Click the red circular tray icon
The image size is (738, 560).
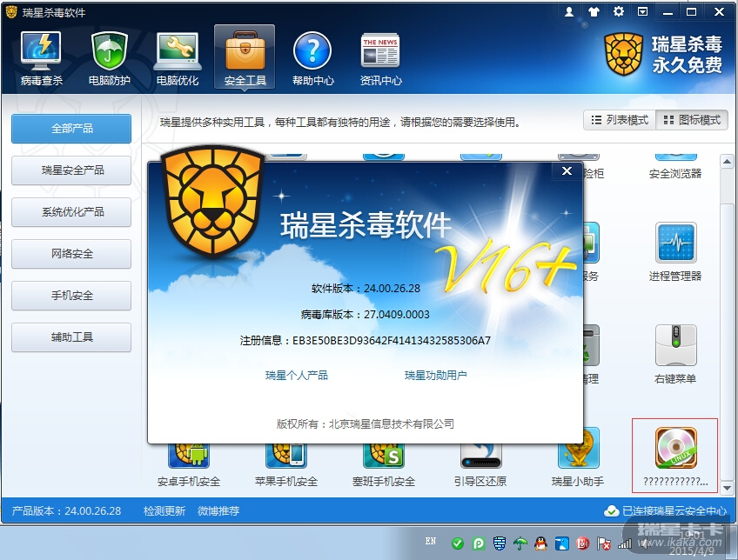583,544
